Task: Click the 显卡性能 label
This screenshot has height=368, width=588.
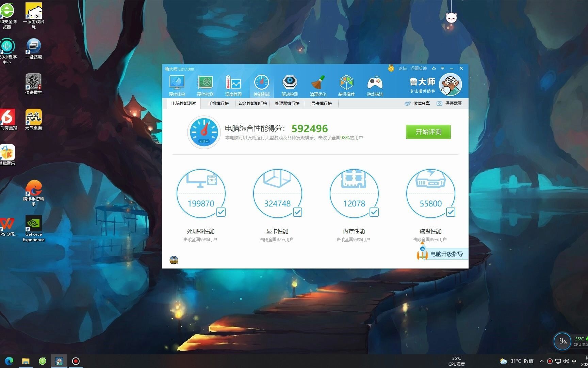Action: [x=277, y=231]
